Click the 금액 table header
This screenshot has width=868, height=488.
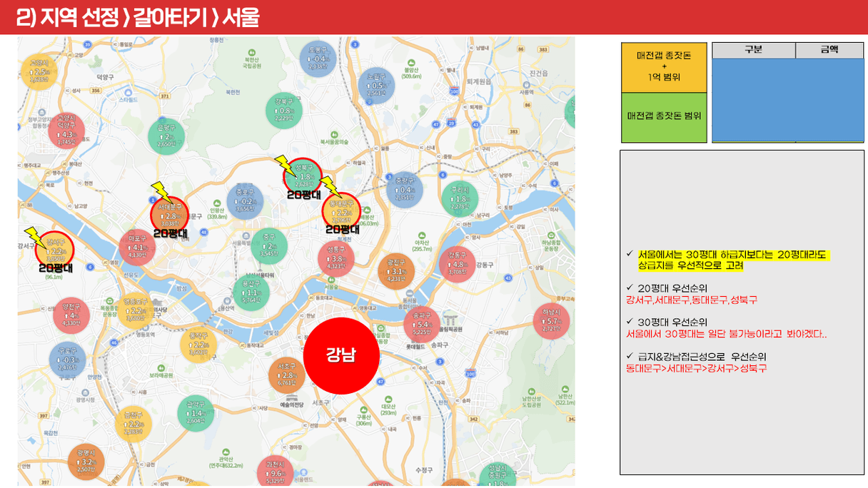pyautogui.click(x=829, y=50)
